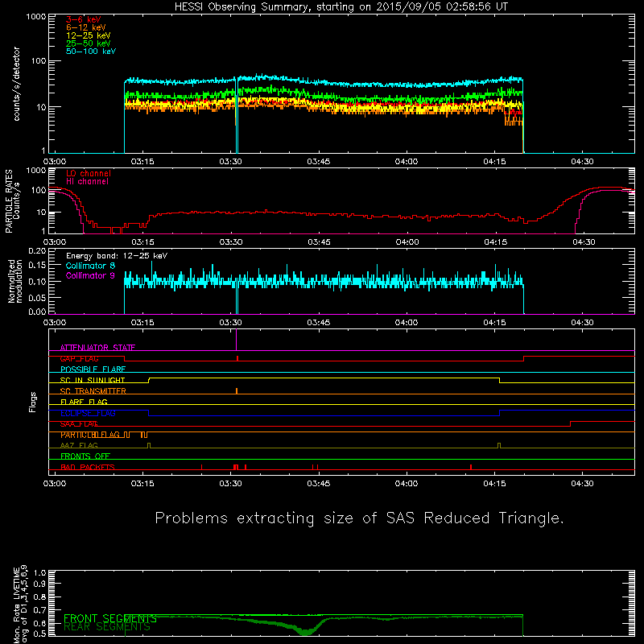Click the attenuator state spike near 03:30
The height and width of the screenshot is (644, 644).
(x=236, y=340)
